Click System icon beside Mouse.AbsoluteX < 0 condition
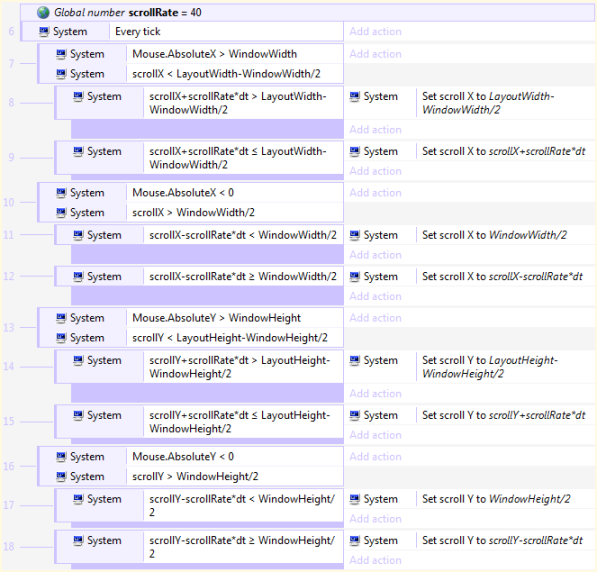This screenshot has height=572, width=597. (x=61, y=193)
